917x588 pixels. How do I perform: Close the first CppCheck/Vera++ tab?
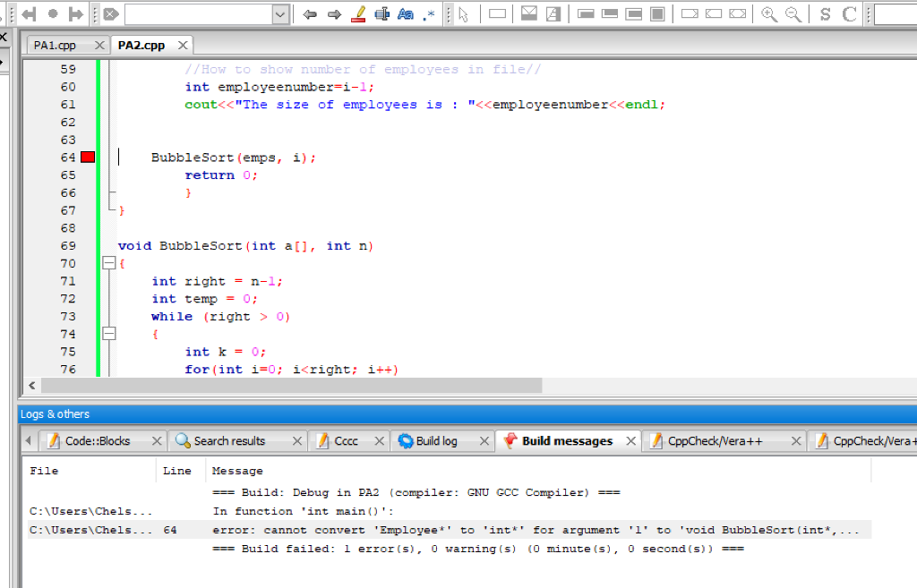pyautogui.click(x=796, y=441)
